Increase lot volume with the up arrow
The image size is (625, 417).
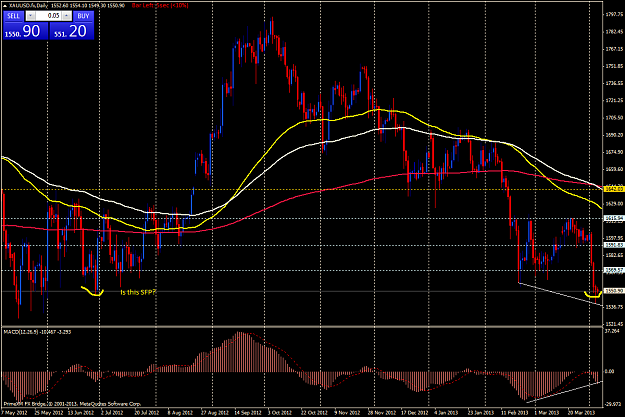coord(67,16)
